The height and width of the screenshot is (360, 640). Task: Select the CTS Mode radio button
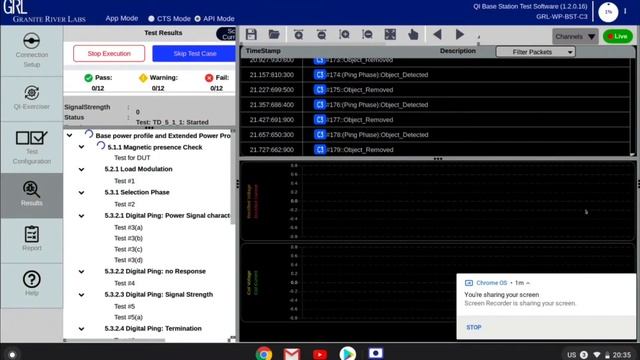click(x=151, y=19)
